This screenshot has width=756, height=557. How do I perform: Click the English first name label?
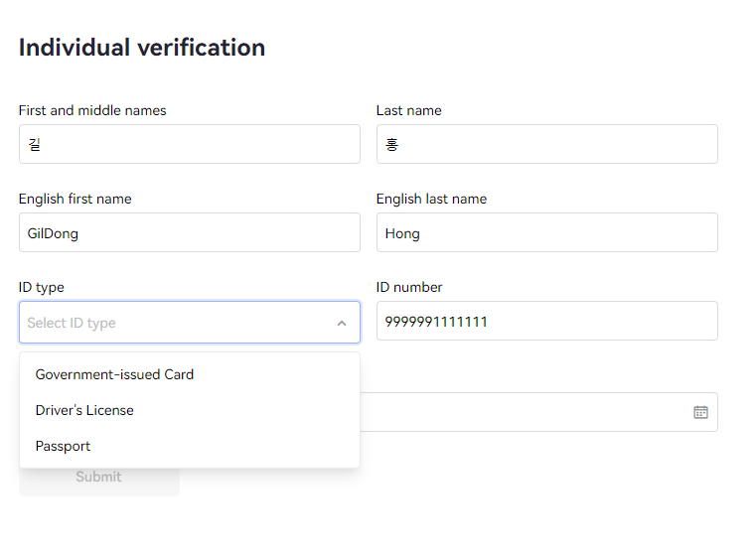click(x=76, y=199)
